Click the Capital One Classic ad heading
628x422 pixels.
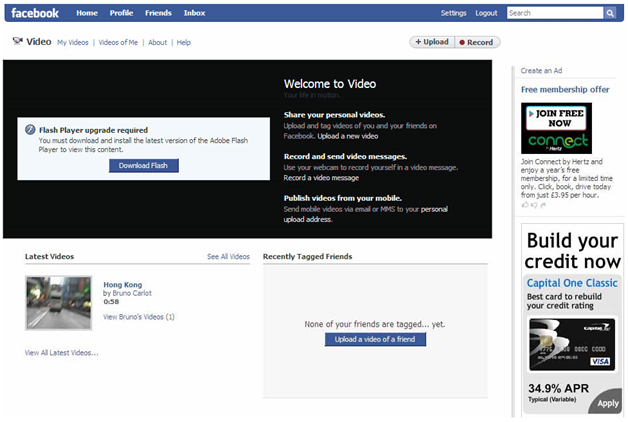tap(572, 283)
